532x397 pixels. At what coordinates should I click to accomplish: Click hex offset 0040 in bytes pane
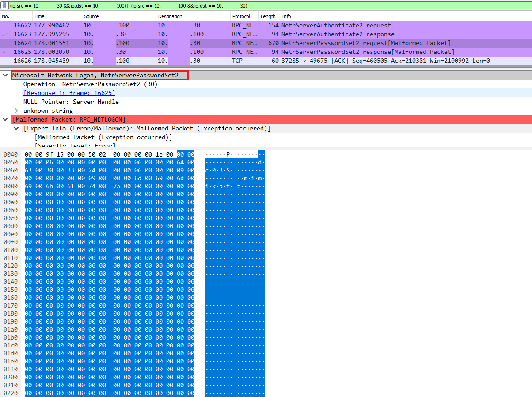click(11, 154)
